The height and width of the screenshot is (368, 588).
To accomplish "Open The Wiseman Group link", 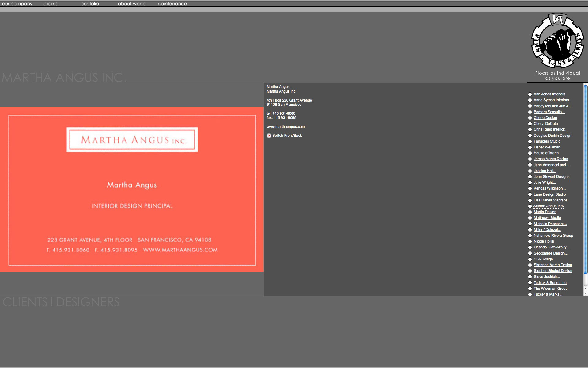I will click(x=551, y=289).
